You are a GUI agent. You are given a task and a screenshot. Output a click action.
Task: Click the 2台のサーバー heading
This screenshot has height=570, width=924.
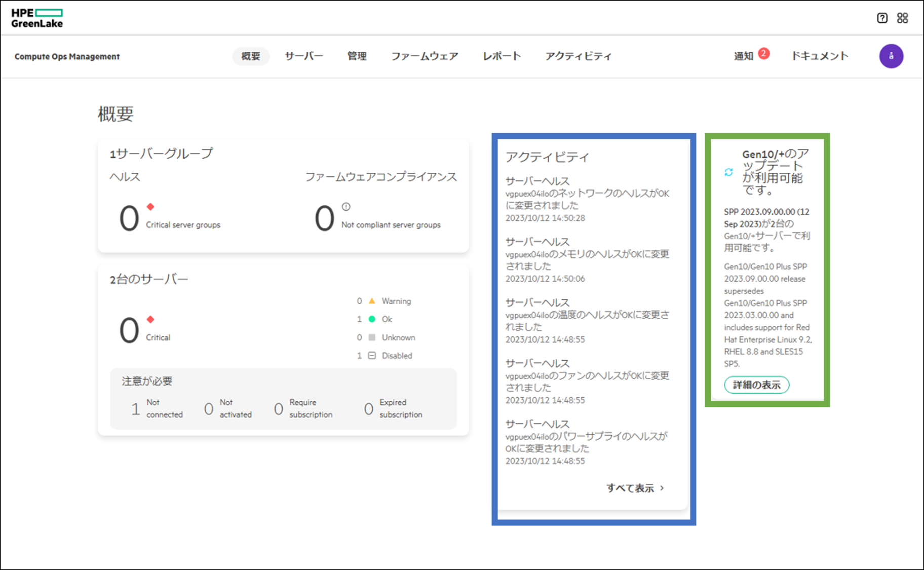click(149, 279)
